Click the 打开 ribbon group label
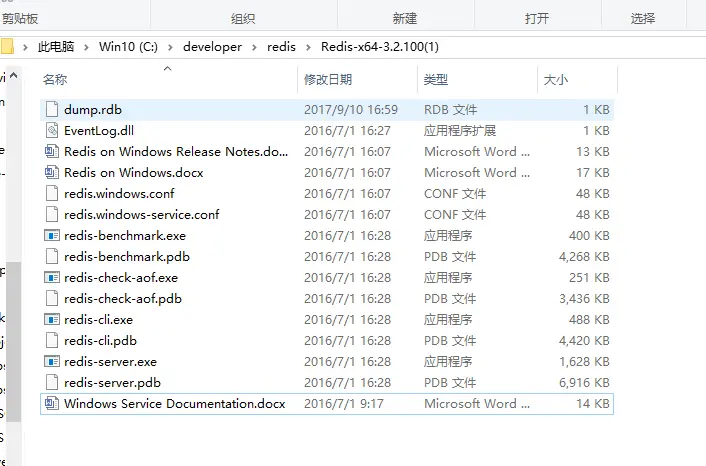Screen dimensions: 706x466 point(537,18)
